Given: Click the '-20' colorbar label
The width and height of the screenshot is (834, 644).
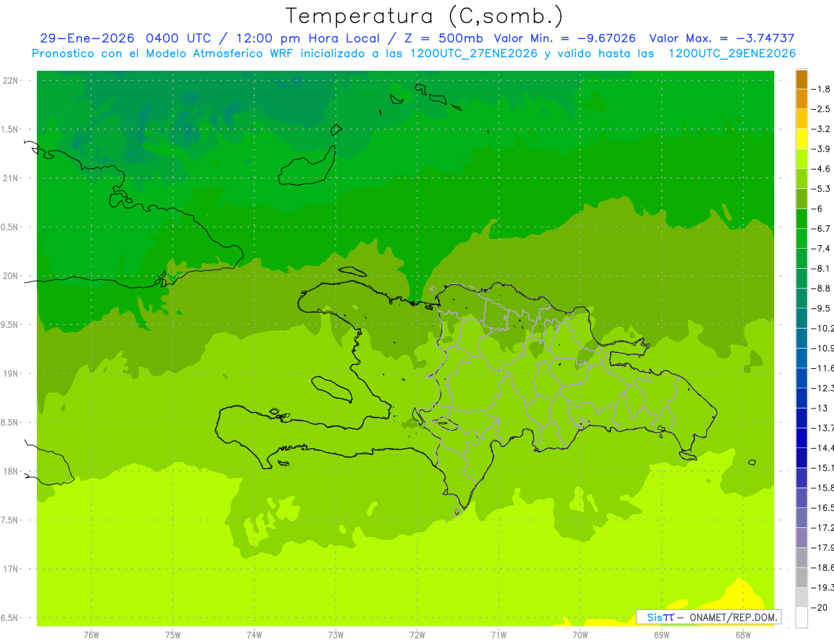Looking at the screenshot, I should coord(819,607).
